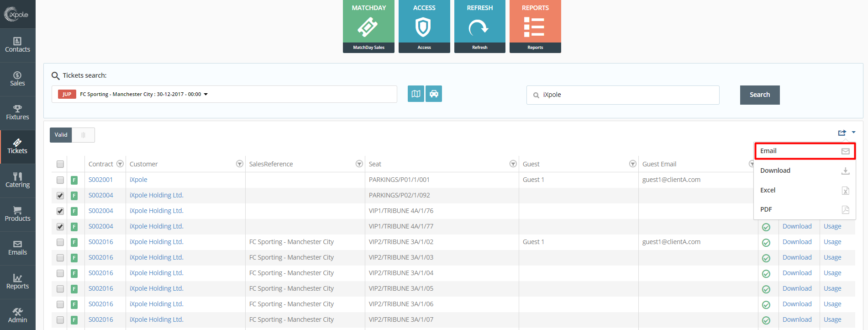
Task: Click Usage for seat VIP2/TRIBUNE 3A/1/07
Action: click(x=832, y=319)
